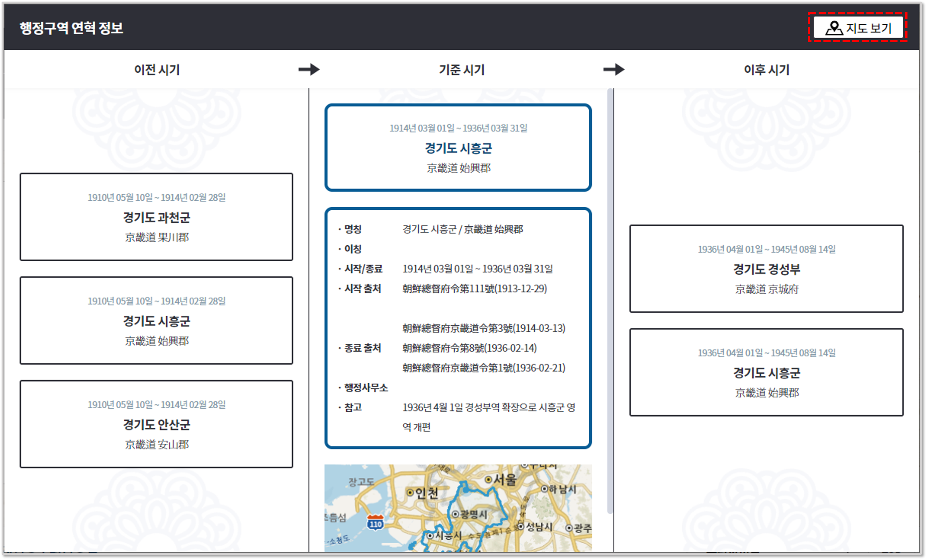This screenshot has height=560, width=927.
Task: Open the 경기도 안산군 previous-period card
Action: pos(157,424)
